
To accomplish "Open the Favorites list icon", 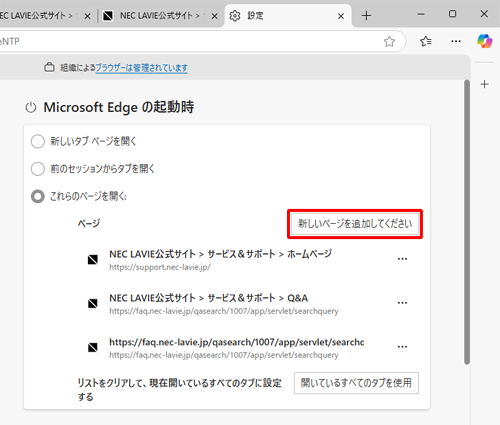I will pyautogui.click(x=426, y=41).
